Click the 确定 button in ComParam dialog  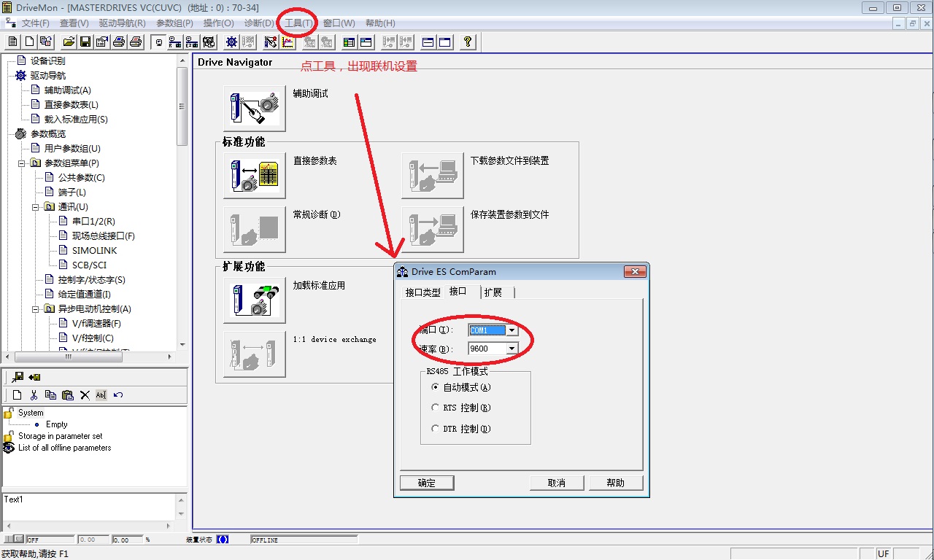pos(427,483)
